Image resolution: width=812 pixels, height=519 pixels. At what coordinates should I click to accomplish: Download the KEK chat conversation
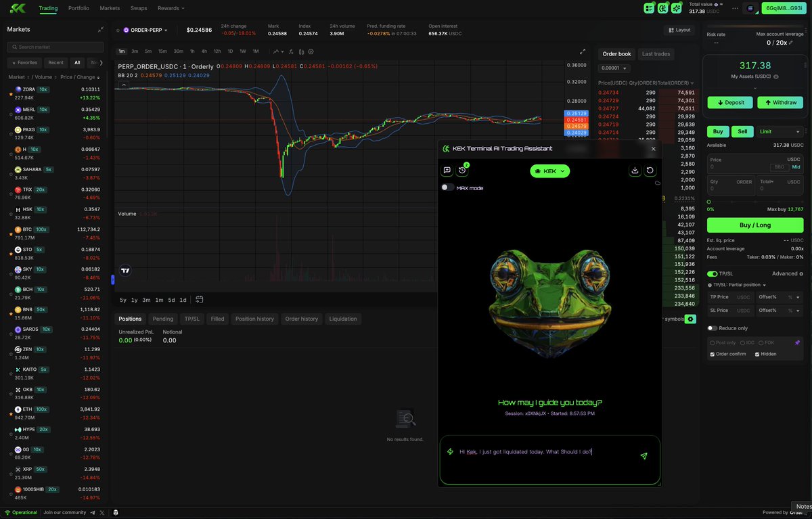[635, 171]
